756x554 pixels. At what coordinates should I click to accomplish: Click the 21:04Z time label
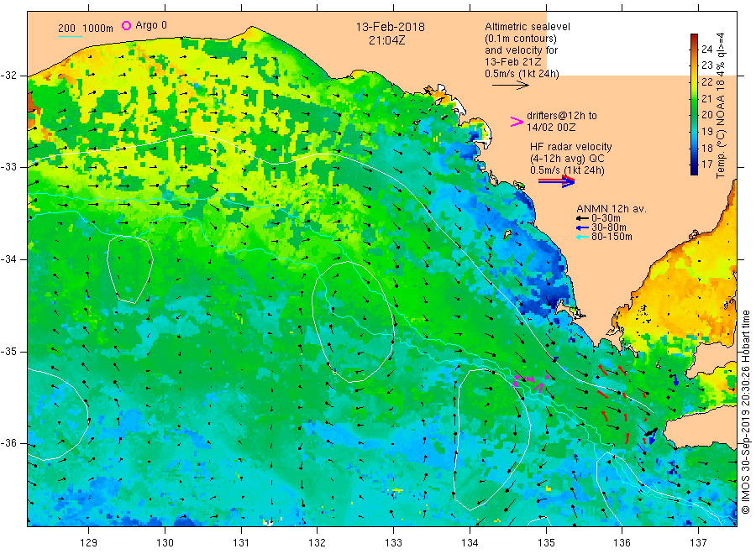coord(386,40)
